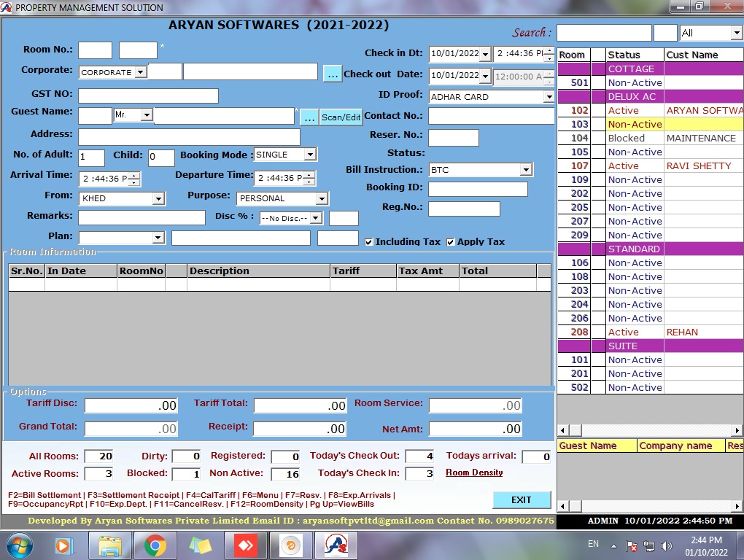Launch media player from taskbar
The height and width of the screenshot is (560, 744).
(x=62, y=545)
